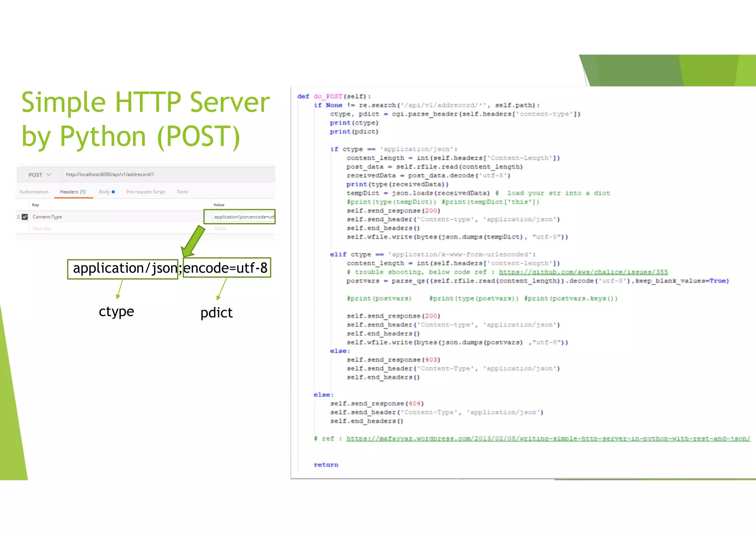Open the POST method dropdown

(x=39, y=175)
